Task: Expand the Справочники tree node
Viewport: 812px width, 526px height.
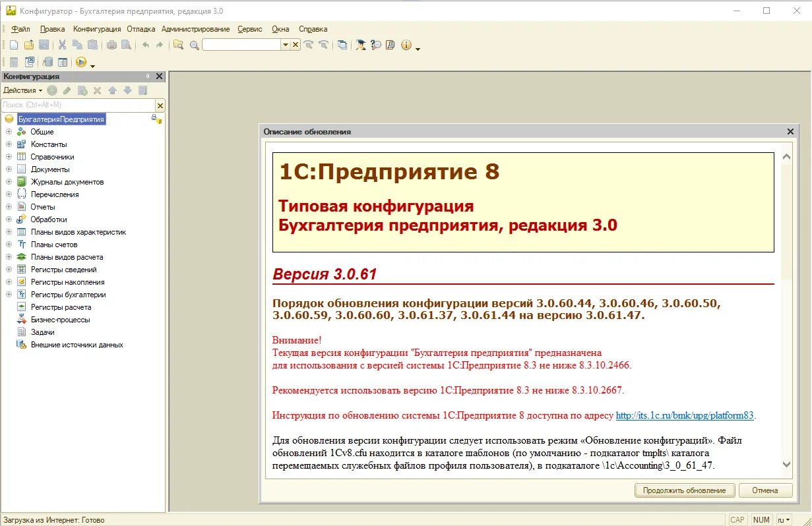Action: (x=9, y=157)
